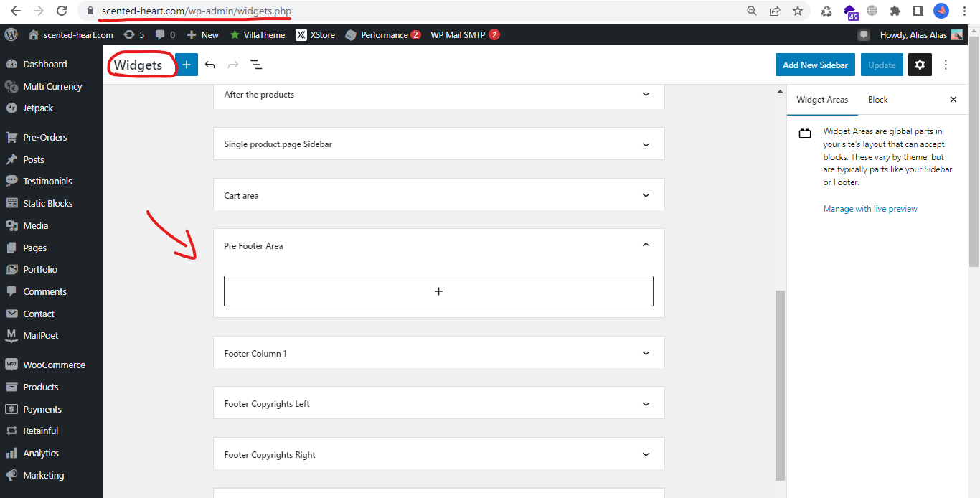Click the editor vertical scrollbar thumb
980x498 pixels.
tap(781, 385)
